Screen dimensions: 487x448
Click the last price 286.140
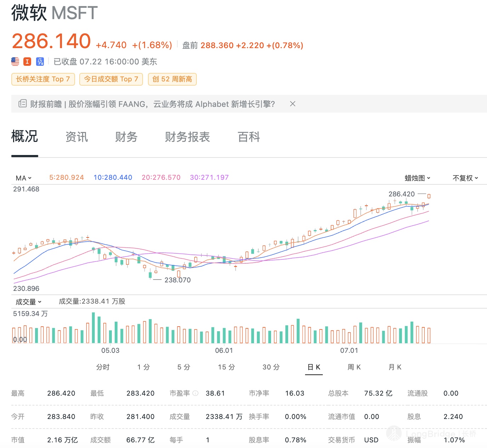(51, 41)
